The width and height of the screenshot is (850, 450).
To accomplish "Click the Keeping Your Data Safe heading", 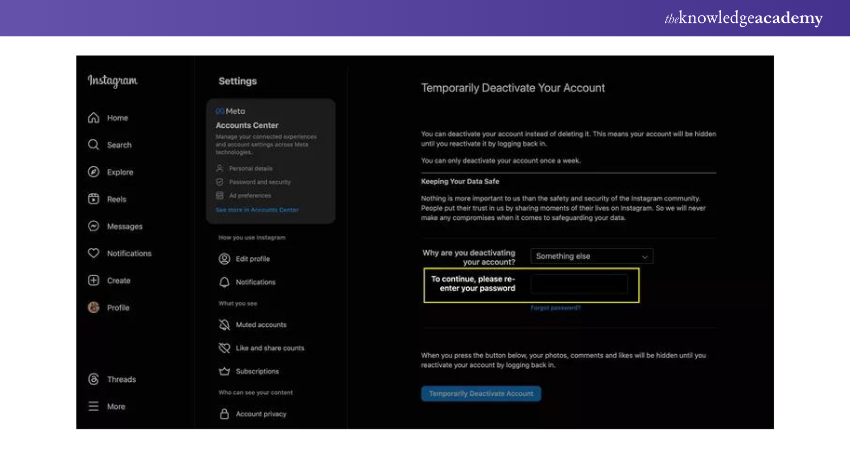I will click(460, 181).
